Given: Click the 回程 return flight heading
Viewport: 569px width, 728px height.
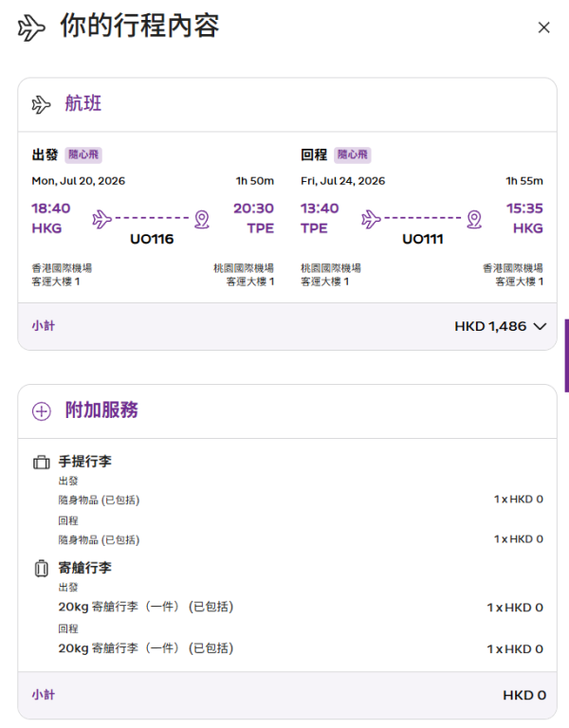Looking at the screenshot, I should [314, 155].
